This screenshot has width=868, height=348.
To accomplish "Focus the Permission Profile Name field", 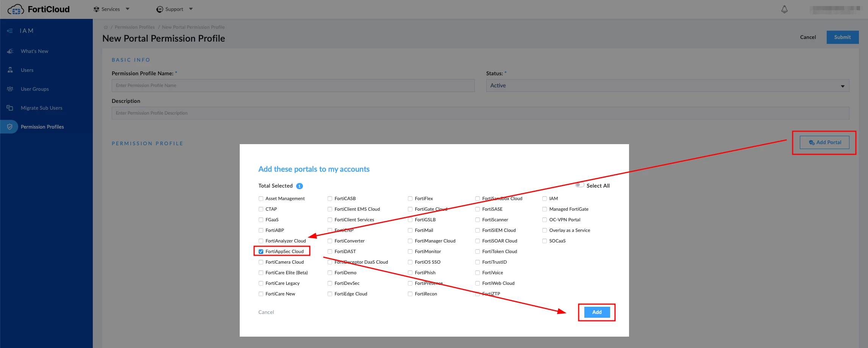I will click(293, 85).
